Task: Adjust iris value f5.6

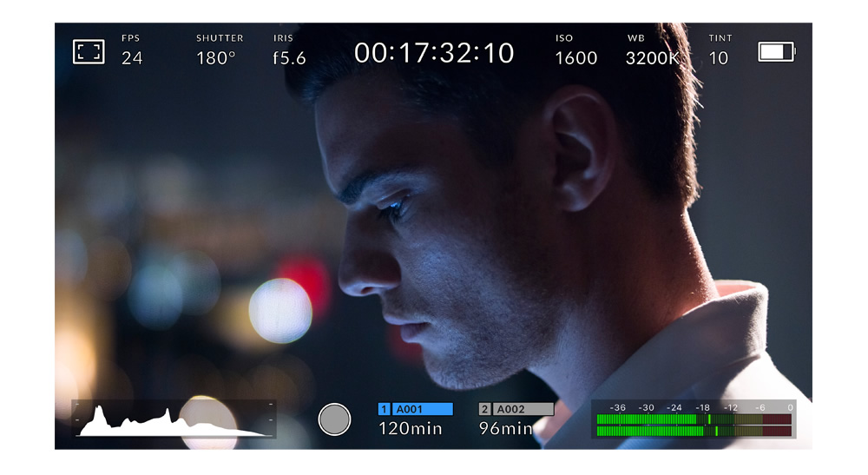Action: click(x=289, y=49)
